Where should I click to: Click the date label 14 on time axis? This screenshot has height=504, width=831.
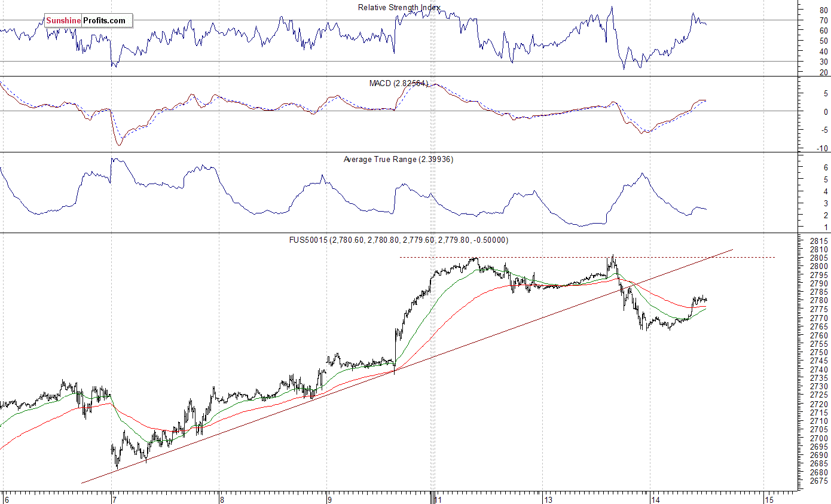tap(655, 499)
